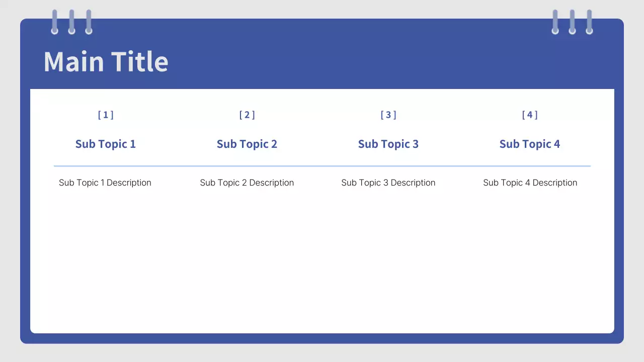Click the Sub Topic 4 heading
Screen dimensions: 644x362
tap(530, 144)
